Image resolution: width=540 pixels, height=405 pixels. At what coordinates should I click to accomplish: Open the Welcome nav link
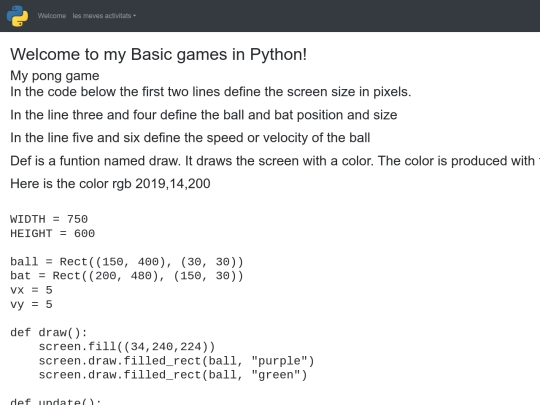point(52,16)
